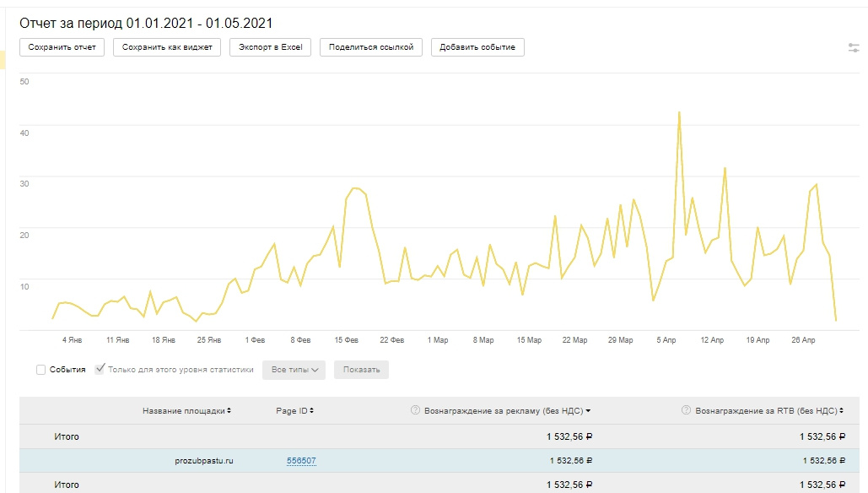Click bottom Итого row label
Viewport: 868px width, 493px height.
[x=67, y=485]
